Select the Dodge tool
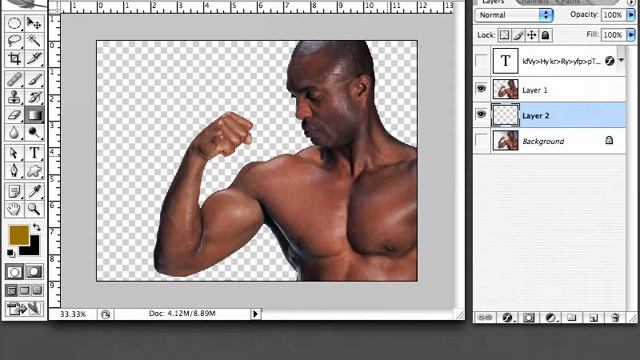 pos(34,133)
